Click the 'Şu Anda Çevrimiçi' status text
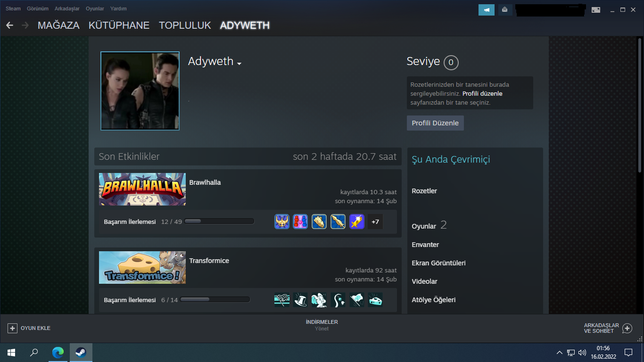This screenshot has width=644, height=362. pos(451,159)
